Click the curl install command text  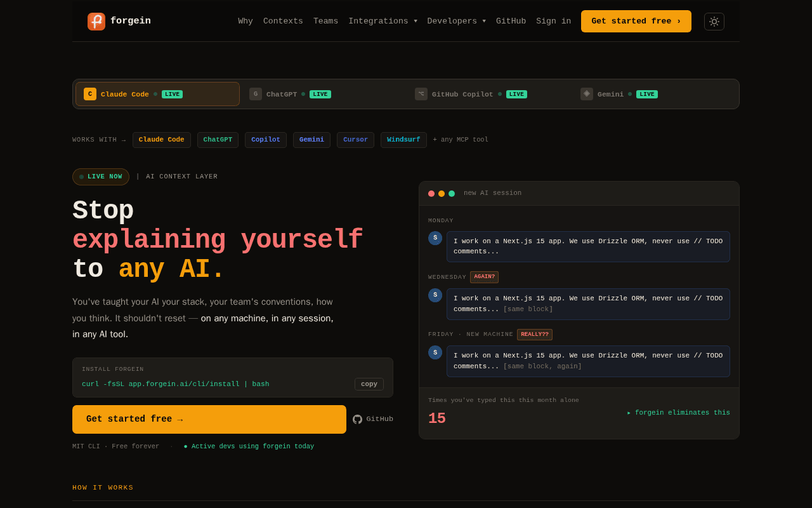[x=175, y=384]
